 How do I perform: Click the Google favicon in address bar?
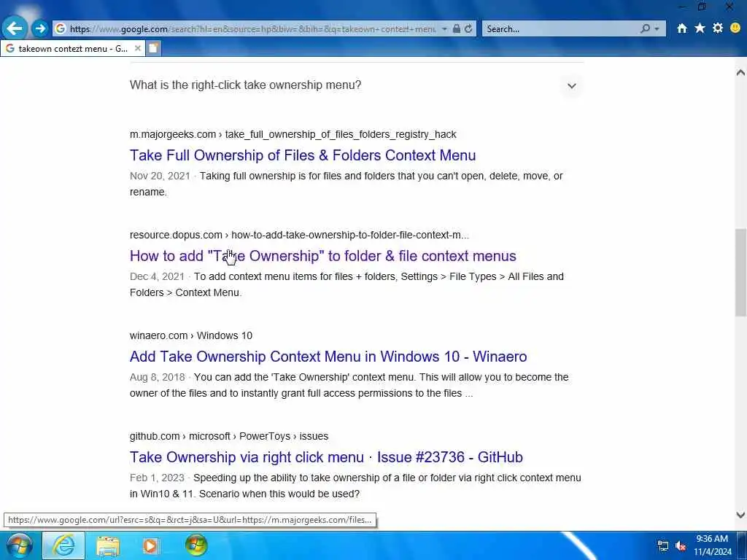click(x=61, y=29)
